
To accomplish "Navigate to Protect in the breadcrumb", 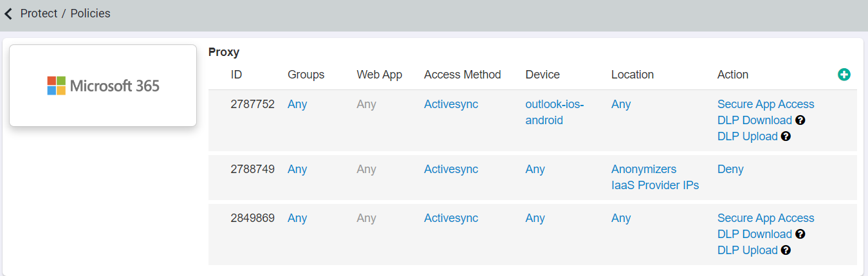I will pos(39,14).
